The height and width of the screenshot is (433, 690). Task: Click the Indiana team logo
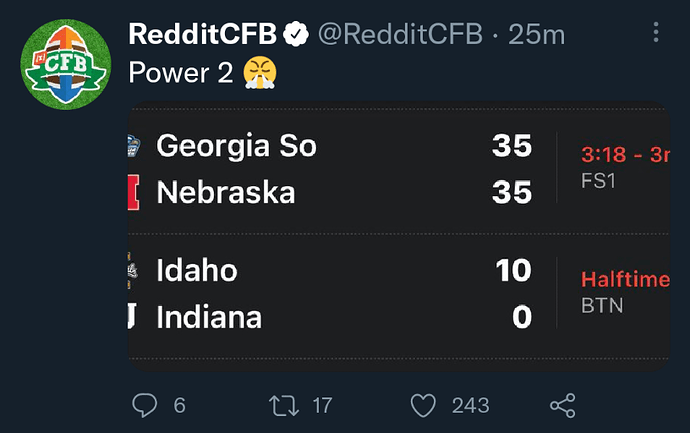(x=132, y=316)
